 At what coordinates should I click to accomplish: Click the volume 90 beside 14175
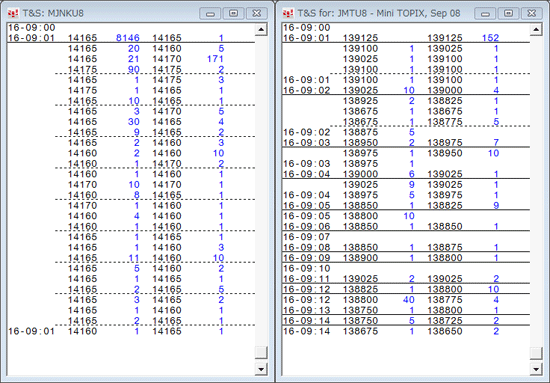pyautogui.click(x=134, y=69)
